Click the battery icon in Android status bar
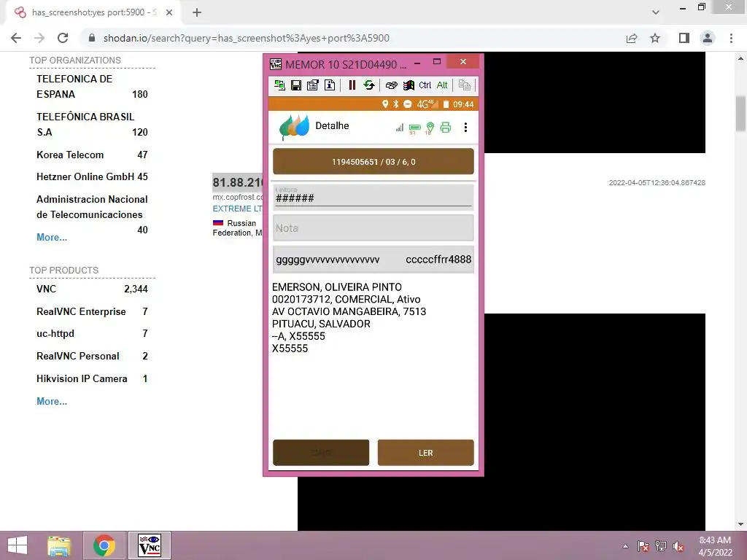 (x=446, y=104)
